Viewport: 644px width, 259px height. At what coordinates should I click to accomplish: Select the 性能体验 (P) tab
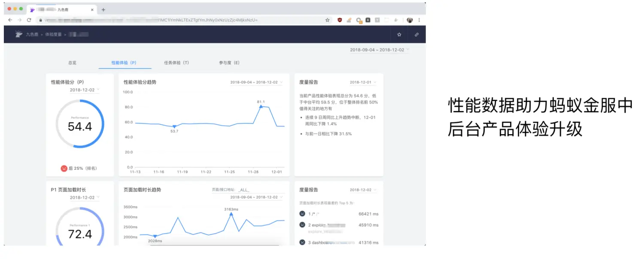124,63
